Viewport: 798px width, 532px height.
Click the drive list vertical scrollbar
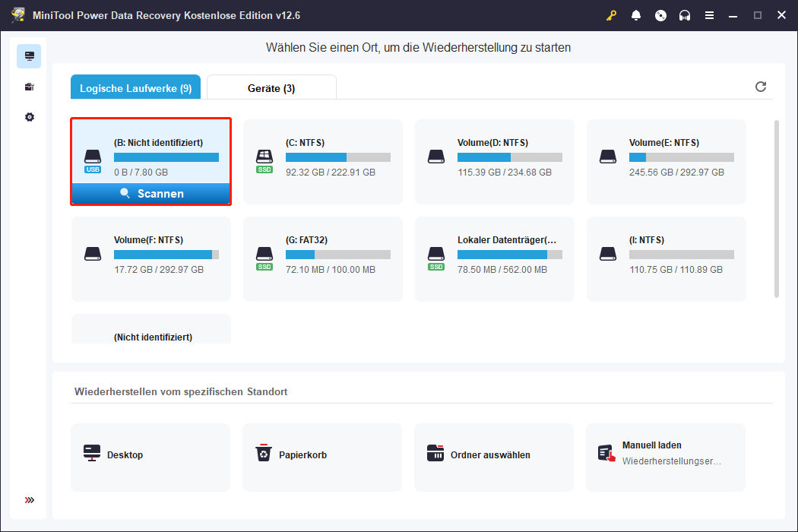(x=776, y=208)
